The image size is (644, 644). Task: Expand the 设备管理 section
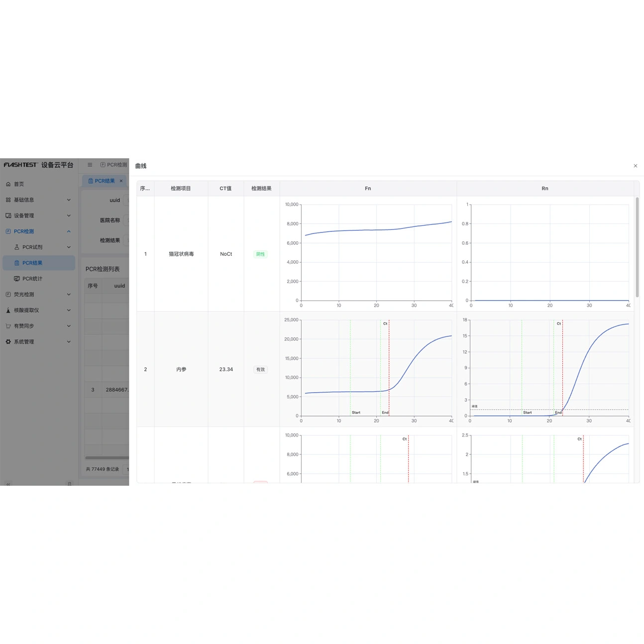click(68, 215)
